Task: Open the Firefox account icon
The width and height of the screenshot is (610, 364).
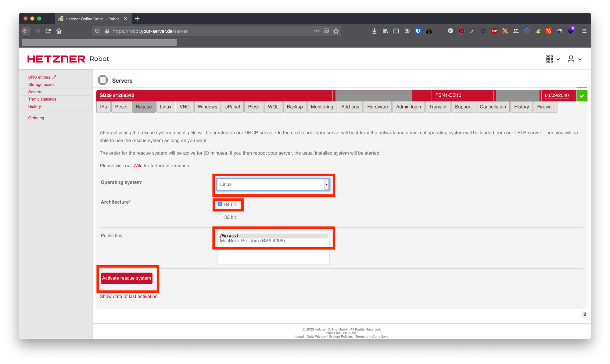Action: (x=407, y=31)
